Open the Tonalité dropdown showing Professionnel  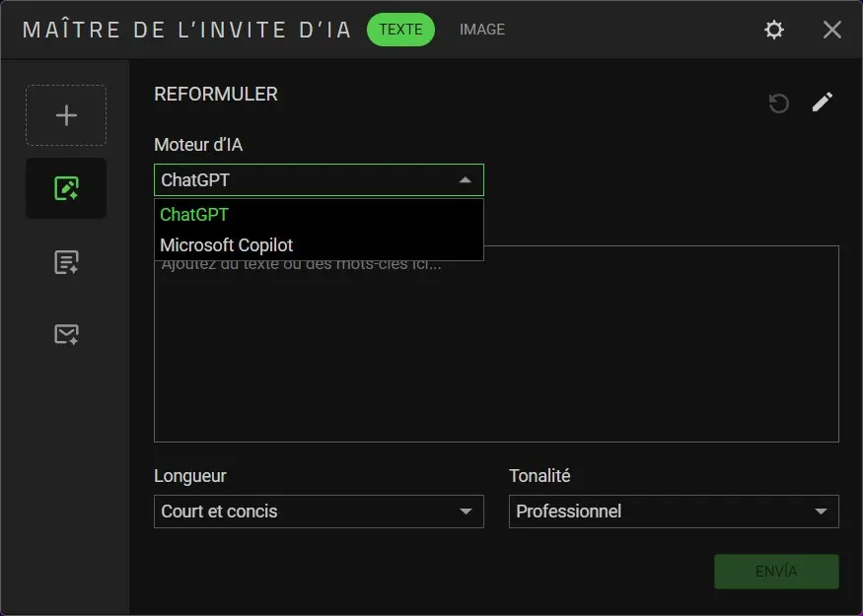click(x=674, y=512)
